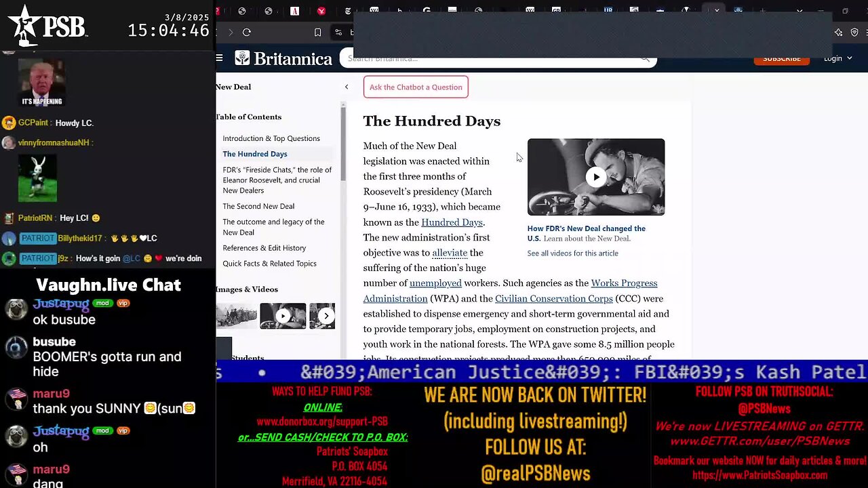Viewport: 868px width, 488px height.
Task: Switch to the red A favicon browser tab
Action: coord(294,11)
